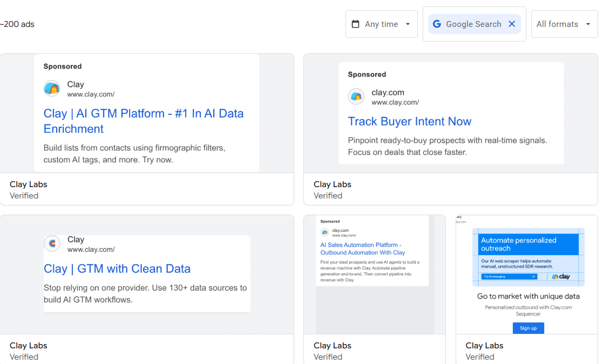Click the Any time dropdown arrow

coord(408,24)
